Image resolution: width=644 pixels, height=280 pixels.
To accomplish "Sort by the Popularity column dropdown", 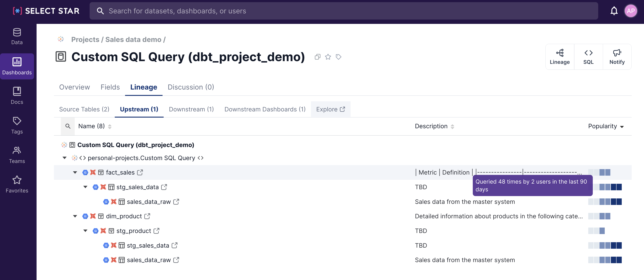I will (606, 126).
